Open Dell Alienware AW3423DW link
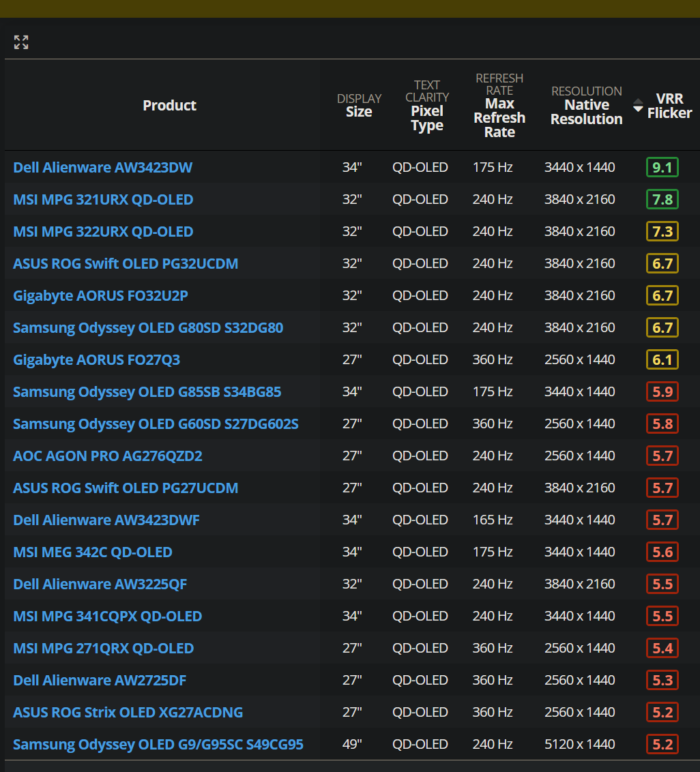The image size is (700, 772). tap(103, 167)
